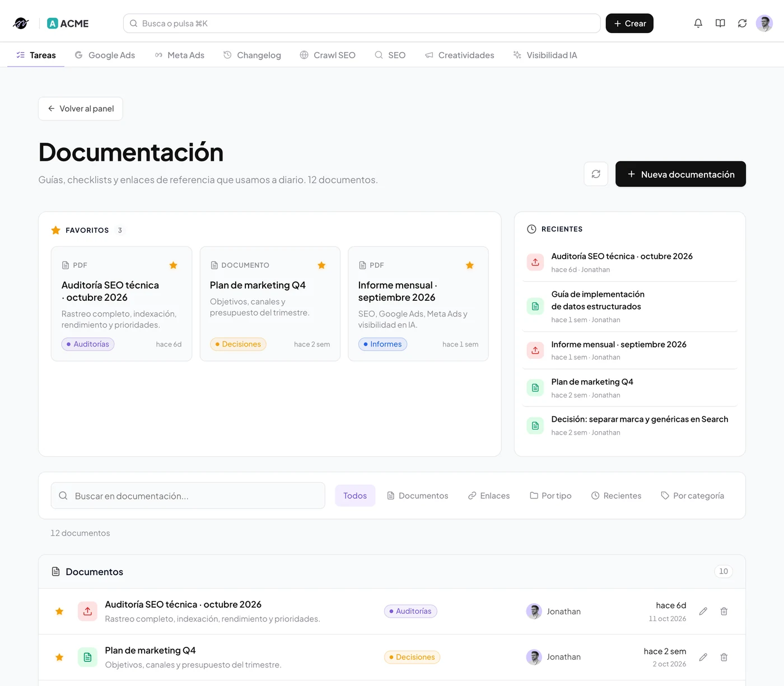
Task: Toggle star on Plan de marketing Q4 table row
Action: point(59,657)
